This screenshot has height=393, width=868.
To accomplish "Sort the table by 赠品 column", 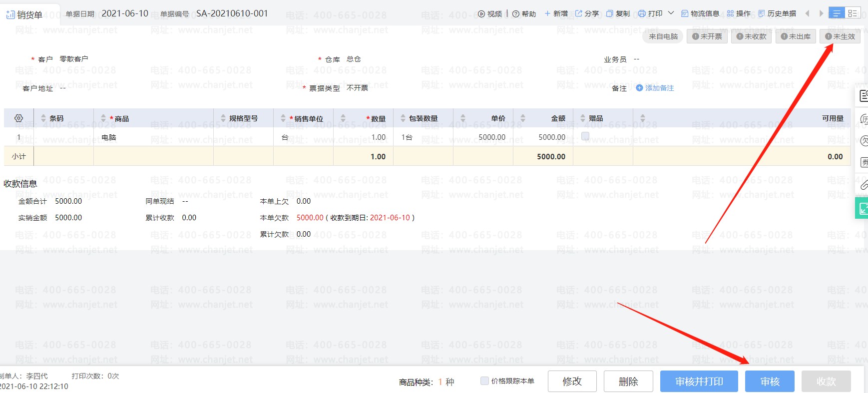I will (583, 118).
